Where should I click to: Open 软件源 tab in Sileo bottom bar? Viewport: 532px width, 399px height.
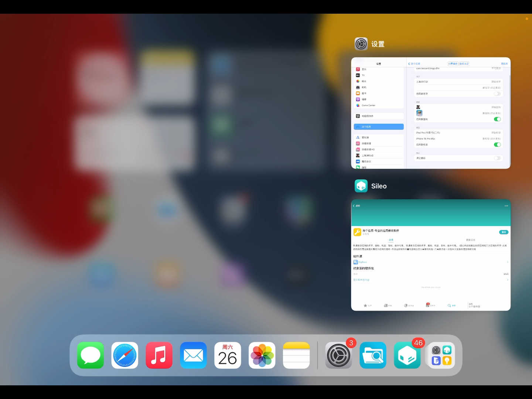click(x=409, y=306)
